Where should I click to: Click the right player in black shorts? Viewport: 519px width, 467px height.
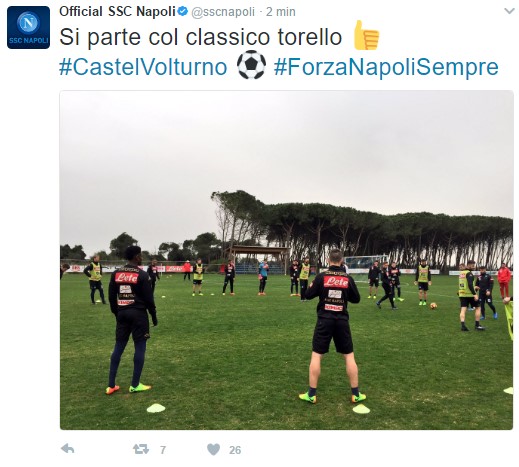click(333, 326)
